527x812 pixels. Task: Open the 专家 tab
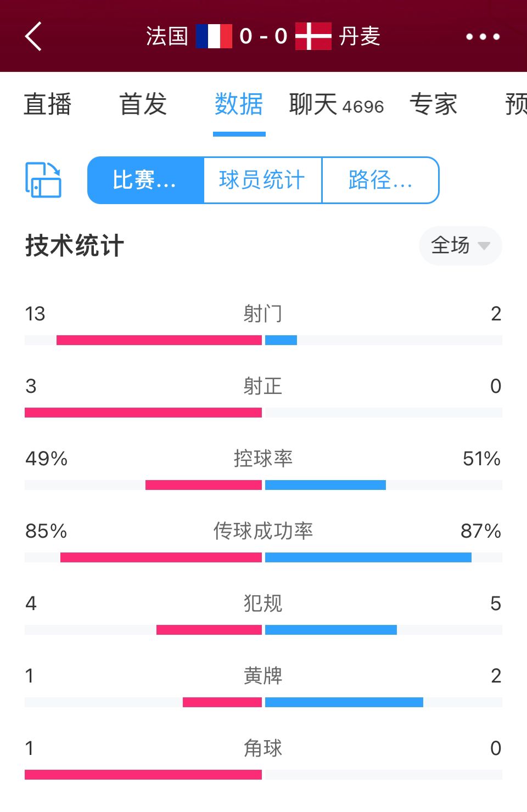433,104
